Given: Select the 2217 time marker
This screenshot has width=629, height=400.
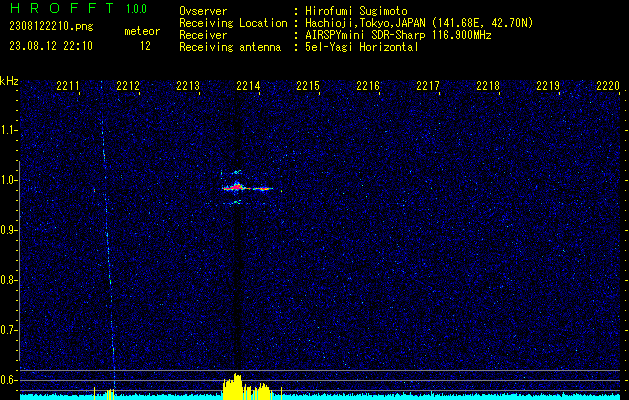Looking at the screenshot, I should click(x=428, y=87).
